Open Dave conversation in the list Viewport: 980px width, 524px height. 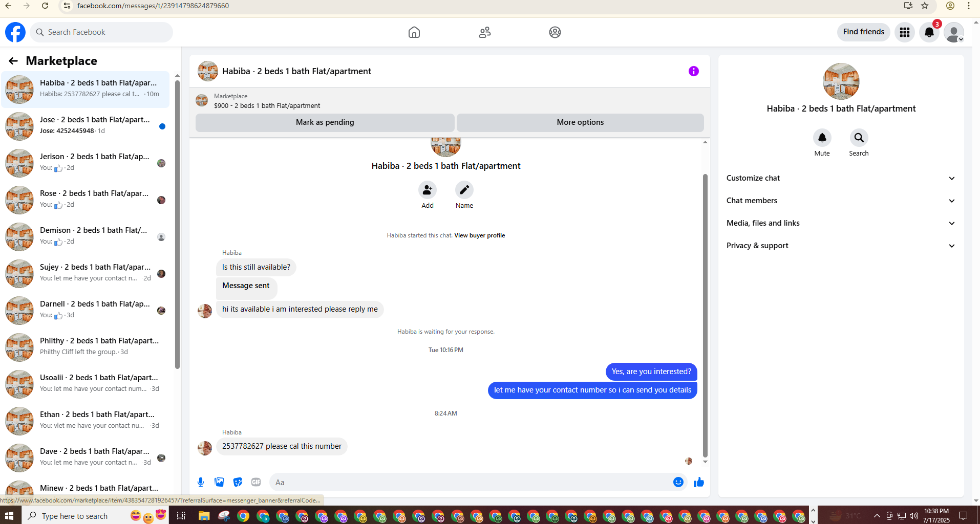[x=86, y=458]
